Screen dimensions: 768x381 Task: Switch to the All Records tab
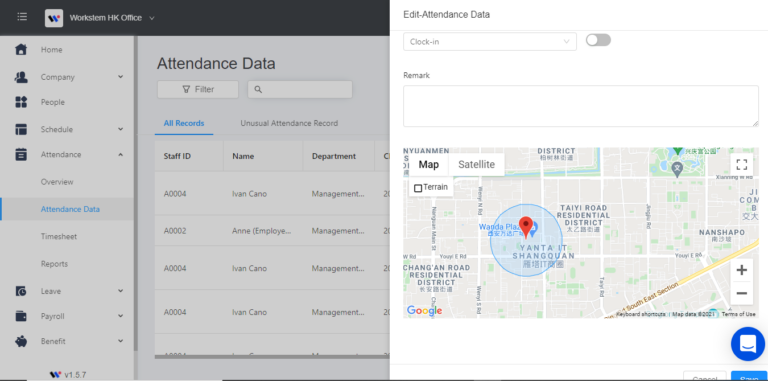[x=184, y=123]
